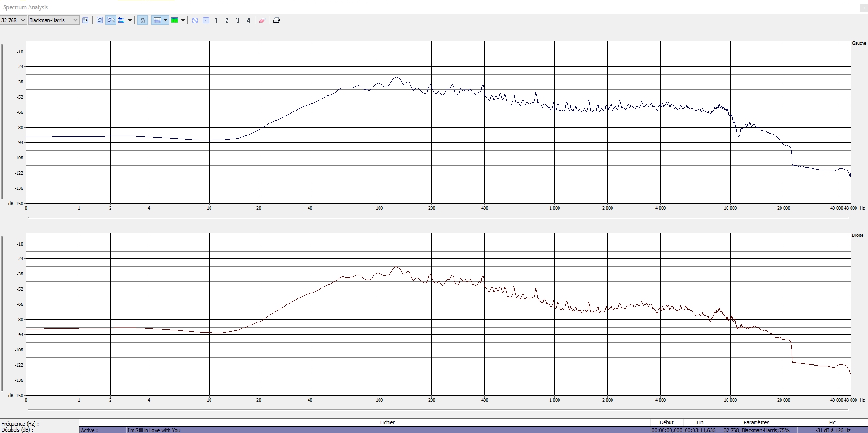Viewport: 868px width, 433px height.
Task: Toggle the padlock lock button
Action: (143, 20)
